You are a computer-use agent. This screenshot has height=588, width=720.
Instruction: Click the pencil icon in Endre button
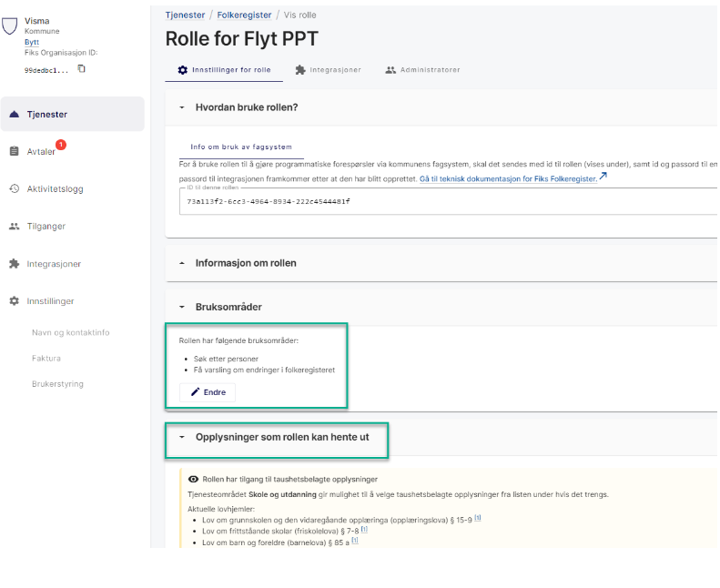[x=195, y=392]
